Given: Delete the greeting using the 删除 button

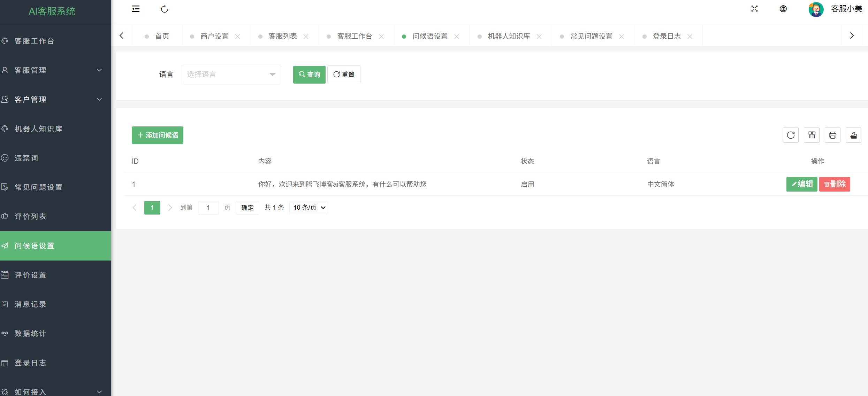Looking at the screenshot, I should point(834,184).
